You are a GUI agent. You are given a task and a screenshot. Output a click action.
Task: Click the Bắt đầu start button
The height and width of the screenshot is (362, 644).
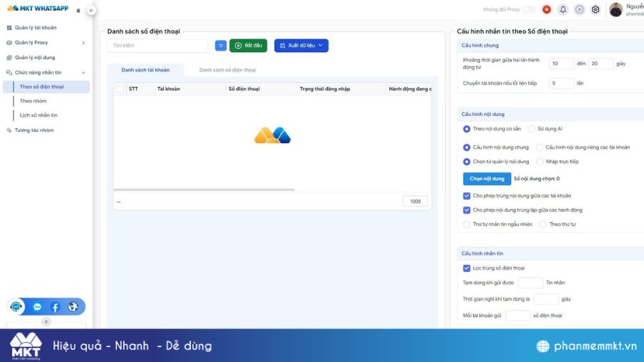pyautogui.click(x=248, y=46)
